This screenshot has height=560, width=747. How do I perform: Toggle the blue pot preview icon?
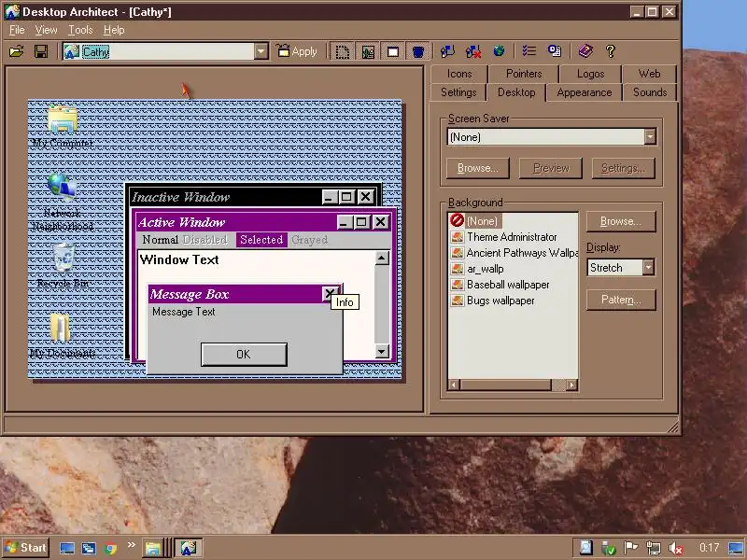[418, 51]
